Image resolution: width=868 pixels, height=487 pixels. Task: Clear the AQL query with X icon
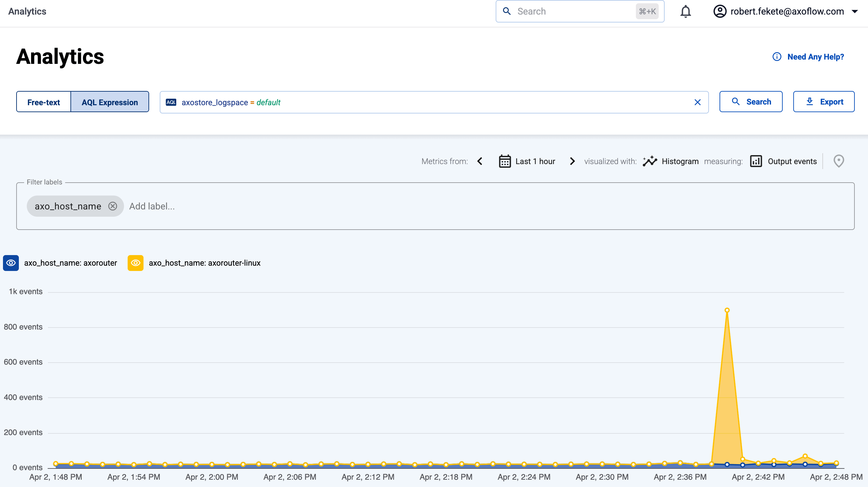[697, 102]
